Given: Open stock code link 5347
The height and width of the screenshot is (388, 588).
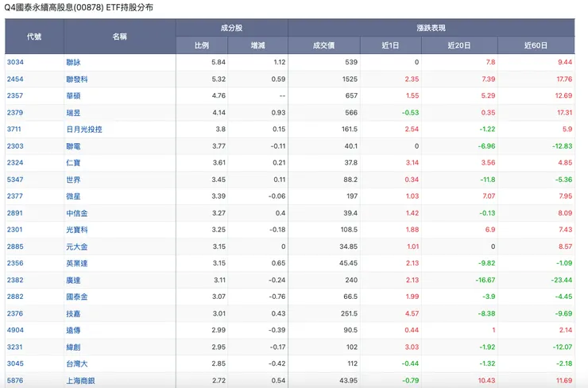Looking at the screenshot, I should (x=15, y=180).
